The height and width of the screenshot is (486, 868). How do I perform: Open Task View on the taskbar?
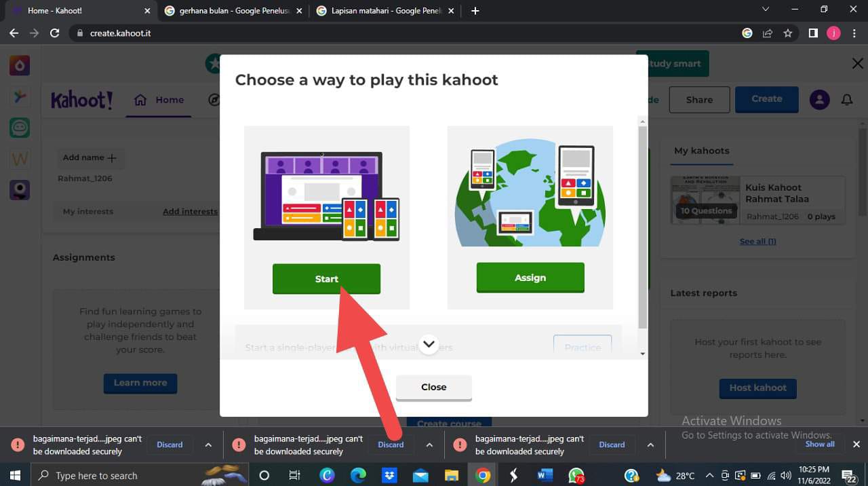tap(294, 475)
